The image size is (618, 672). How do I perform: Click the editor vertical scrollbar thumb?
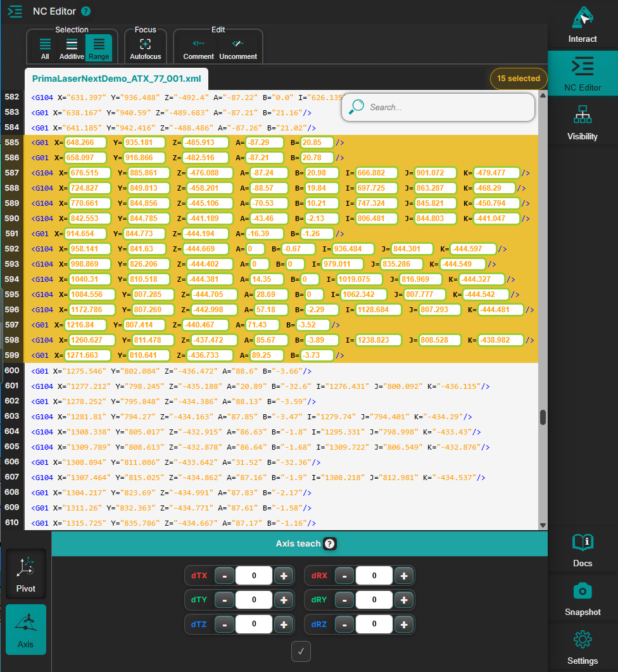tap(543, 417)
